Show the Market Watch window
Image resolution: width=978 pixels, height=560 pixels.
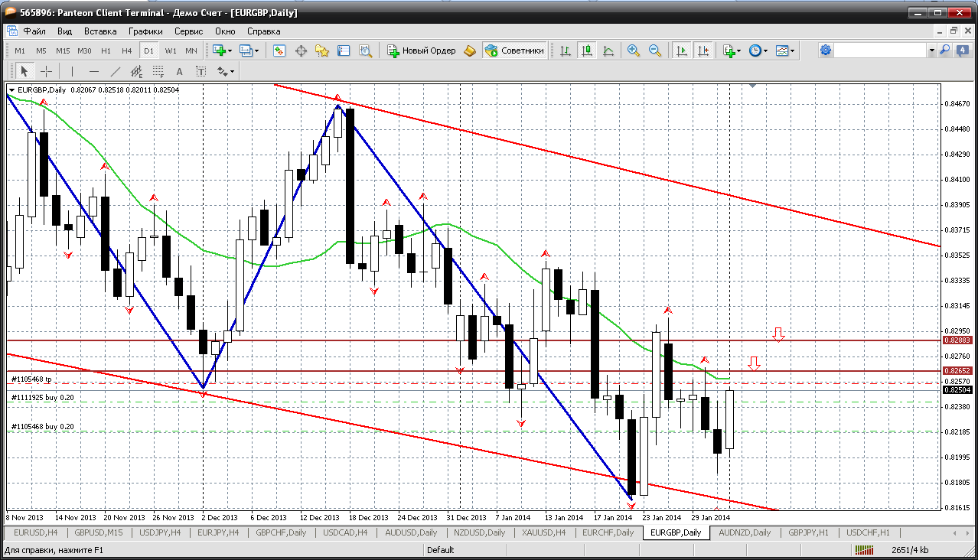tap(279, 50)
